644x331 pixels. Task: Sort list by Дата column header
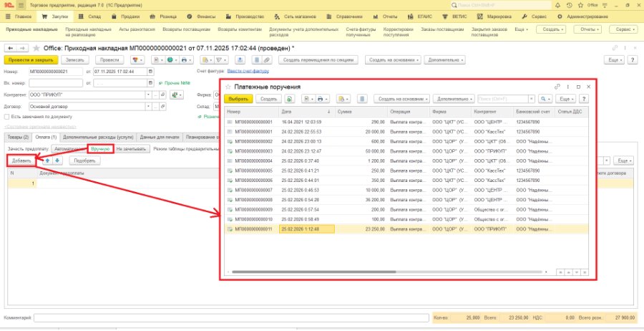coord(306,112)
